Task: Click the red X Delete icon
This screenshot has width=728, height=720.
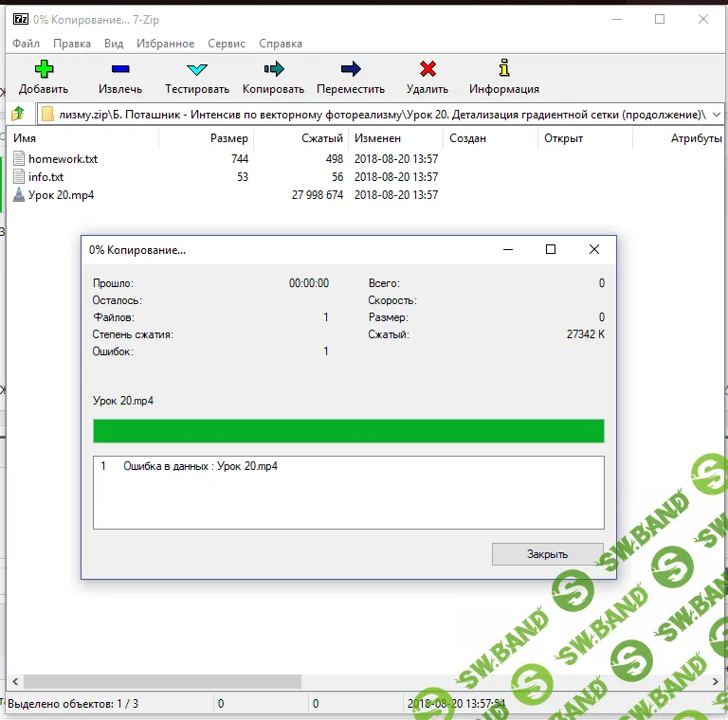Action: (x=428, y=69)
